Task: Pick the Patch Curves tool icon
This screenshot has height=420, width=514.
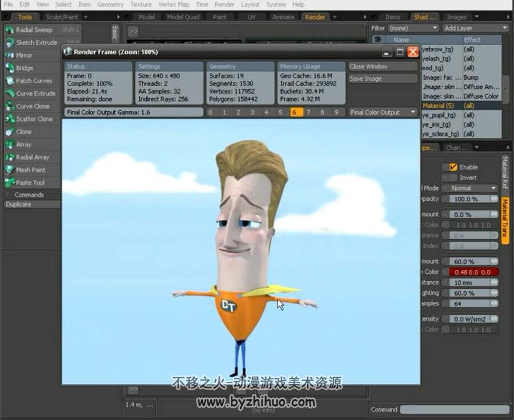Action: (10, 80)
